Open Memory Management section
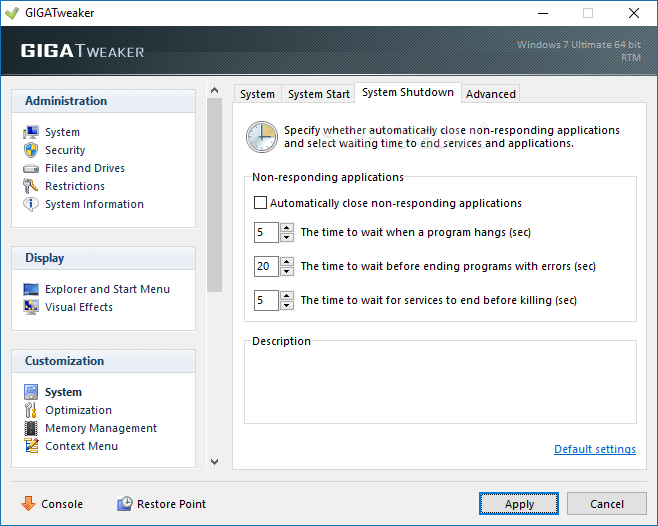 101,428
